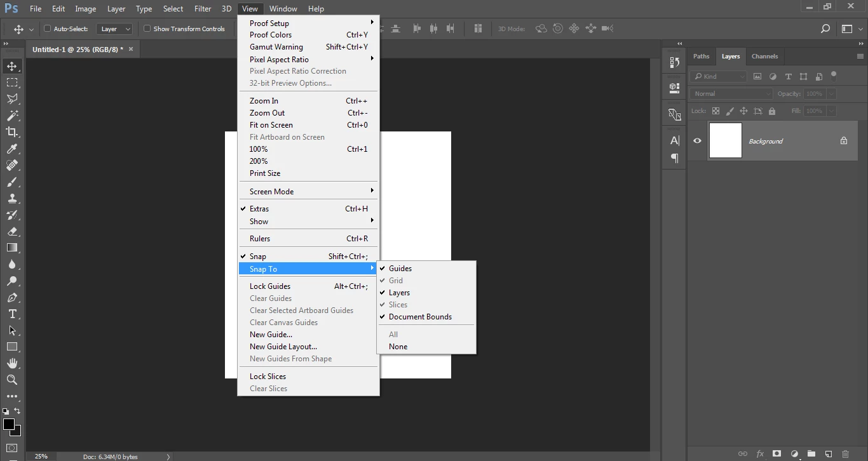Select the Move tool in the toolbox
Screen dimensions: 868x461
(12, 66)
